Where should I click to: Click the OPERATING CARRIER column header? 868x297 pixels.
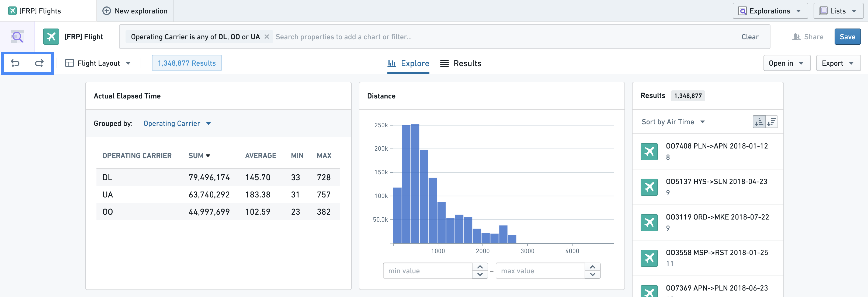click(x=137, y=156)
